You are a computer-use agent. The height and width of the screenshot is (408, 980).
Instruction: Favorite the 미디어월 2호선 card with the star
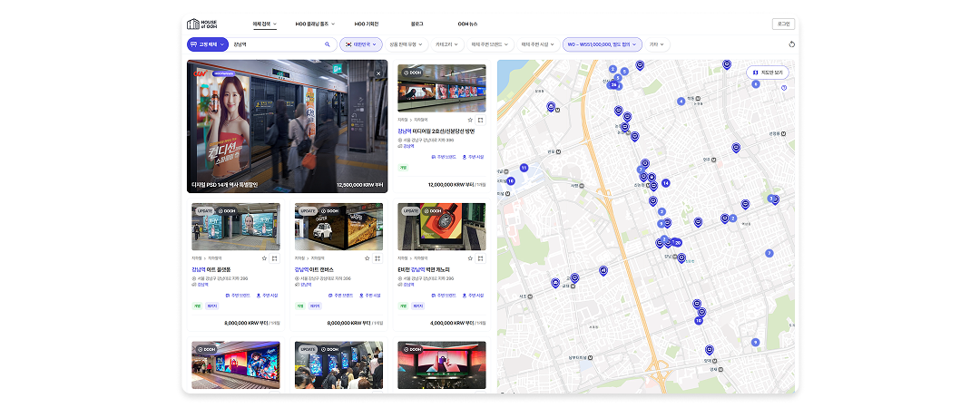[470, 120]
